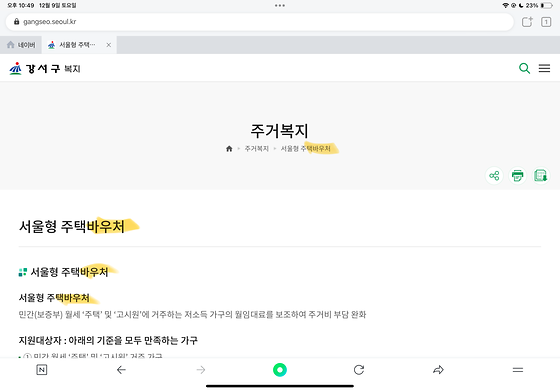
Task: Add new tab with plus icon
Action: tap(527, 22)
